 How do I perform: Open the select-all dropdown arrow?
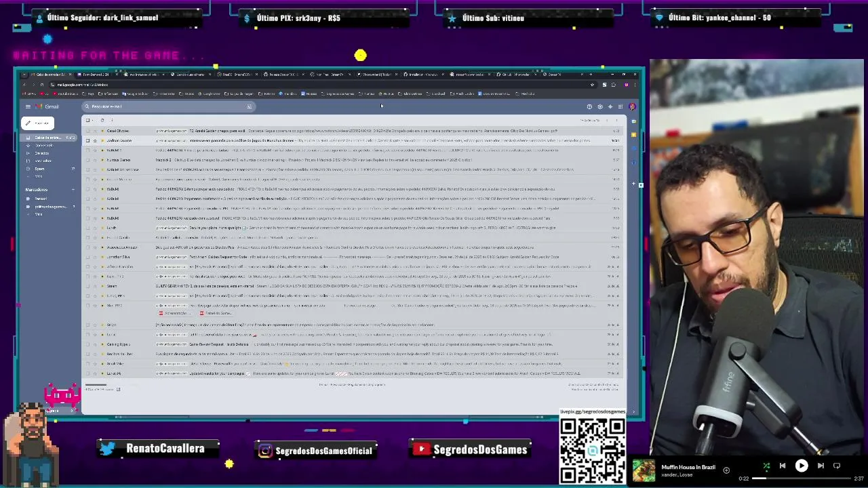(93, 121)
